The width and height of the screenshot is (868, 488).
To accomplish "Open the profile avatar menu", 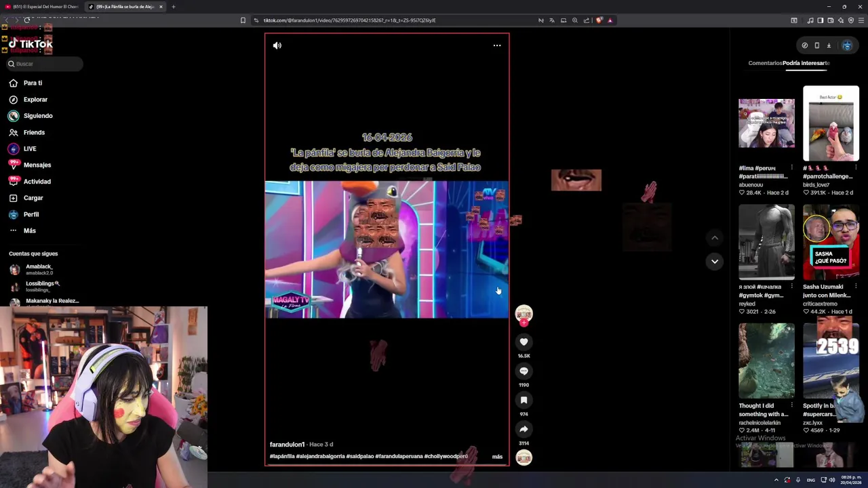I will pos(847,45).
